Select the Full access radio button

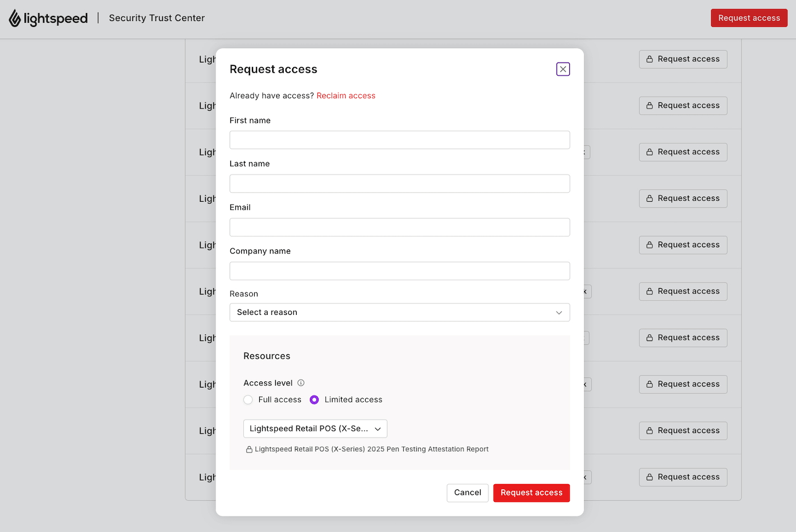point(248,400)
